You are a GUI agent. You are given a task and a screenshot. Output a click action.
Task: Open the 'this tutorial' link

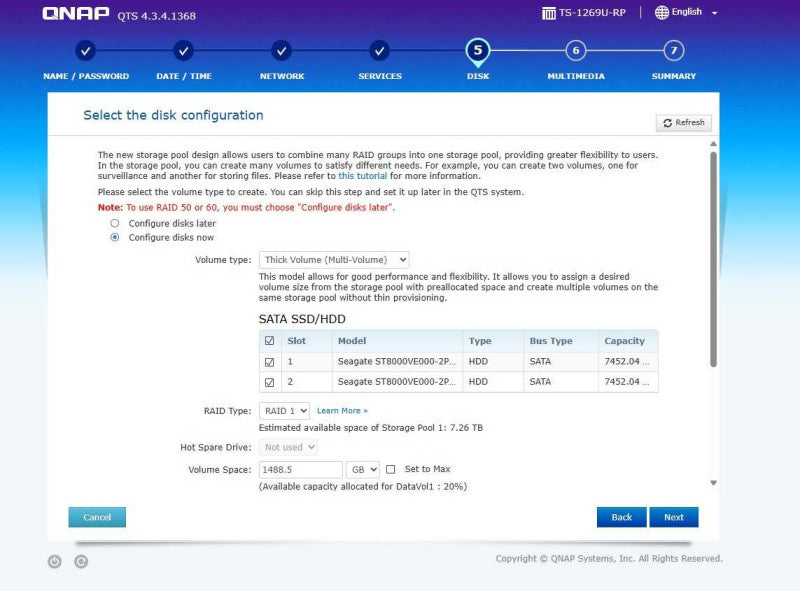pos(363,176)
